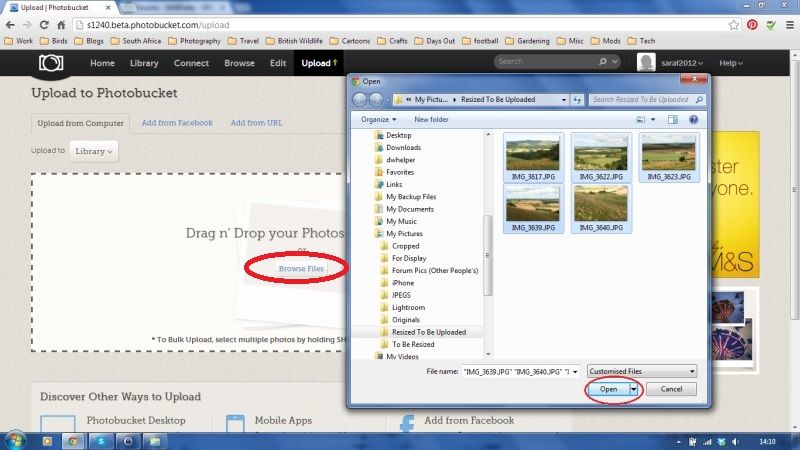Image resolution: width=800 pixels, height=450 pixels.
Task: Open the view options dropdown arrow
Action: pos(653,119)
